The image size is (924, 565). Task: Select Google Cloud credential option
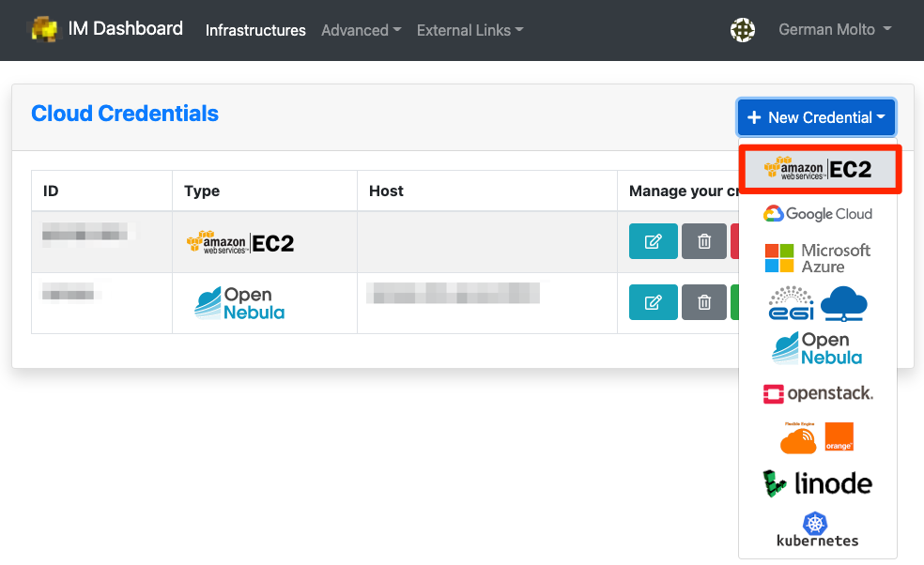click(817, 214)
